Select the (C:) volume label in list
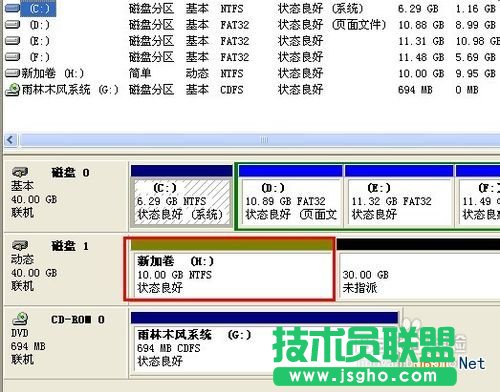Viewport: 500px width, 392px height. click(x=39, y=9)
